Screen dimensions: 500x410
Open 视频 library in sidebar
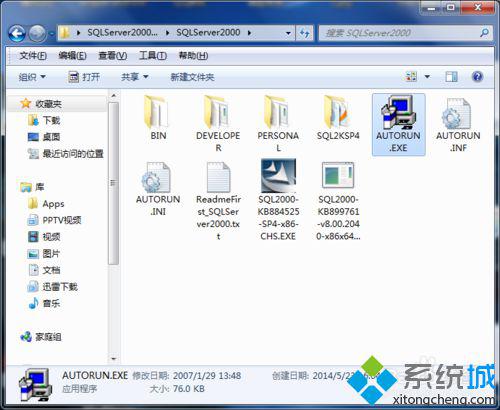pyautogui.click(x=44, y=237)
